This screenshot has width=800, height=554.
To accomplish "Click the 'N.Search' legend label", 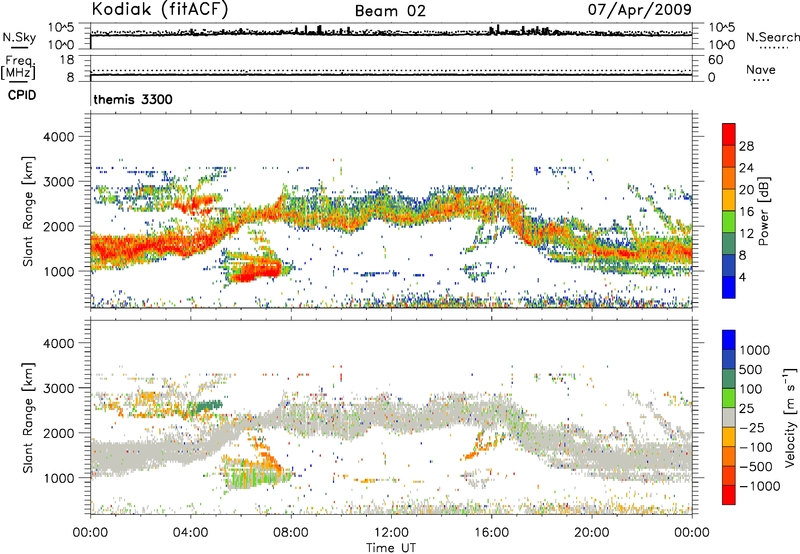I will tap(773, 37).
